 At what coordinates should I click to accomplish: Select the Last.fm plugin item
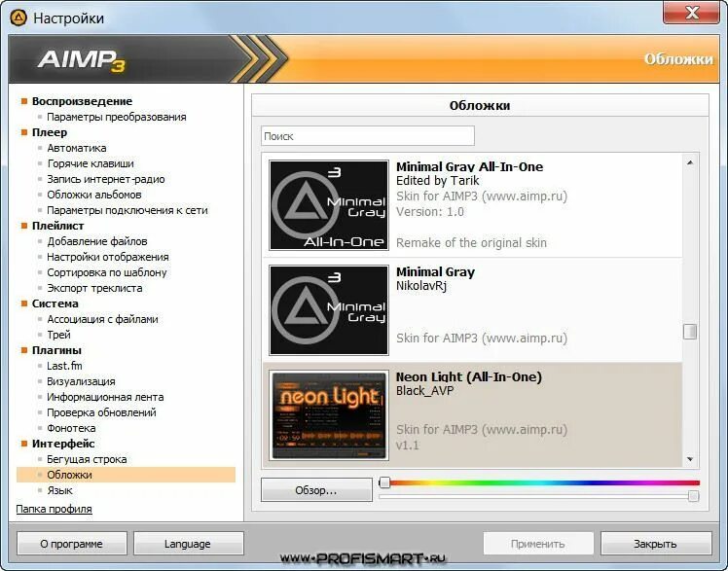pos(64,366)
